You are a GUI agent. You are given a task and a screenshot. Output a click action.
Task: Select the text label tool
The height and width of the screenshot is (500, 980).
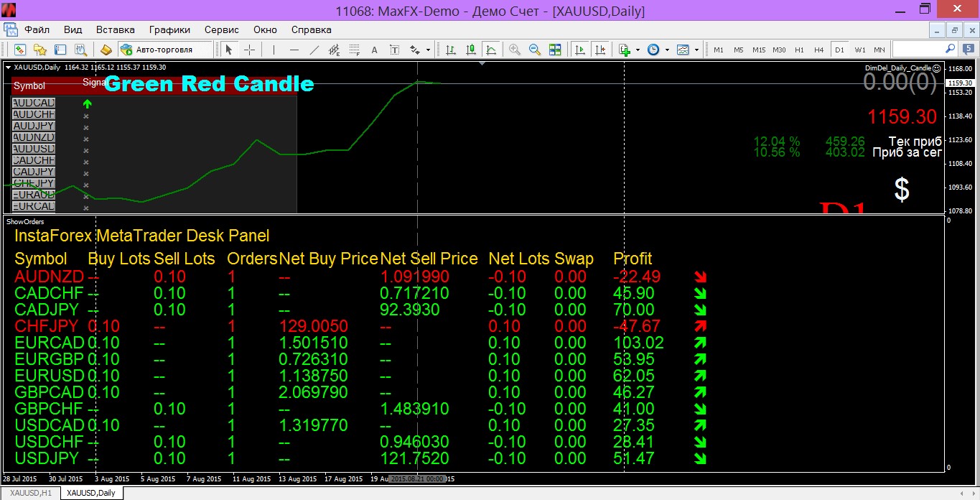394,50
